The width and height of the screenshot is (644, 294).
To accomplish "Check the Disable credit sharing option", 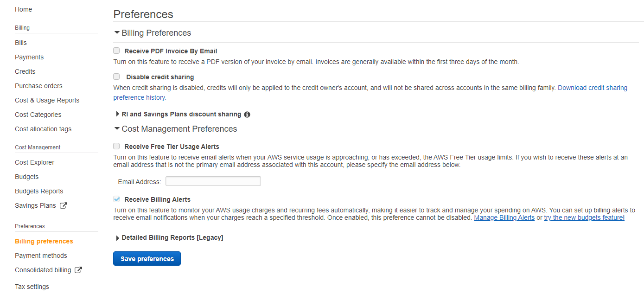I will [116, 76].
